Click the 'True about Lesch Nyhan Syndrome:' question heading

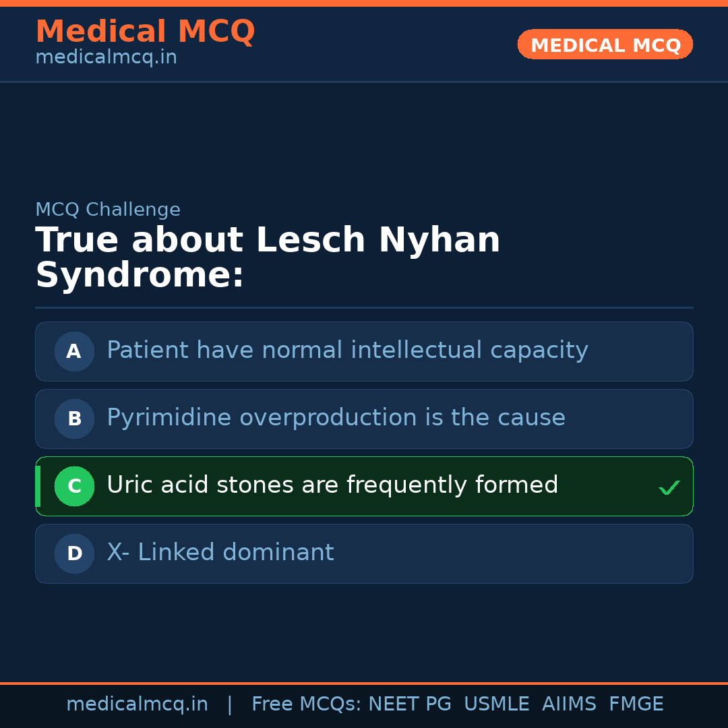[x=268, y=257]
